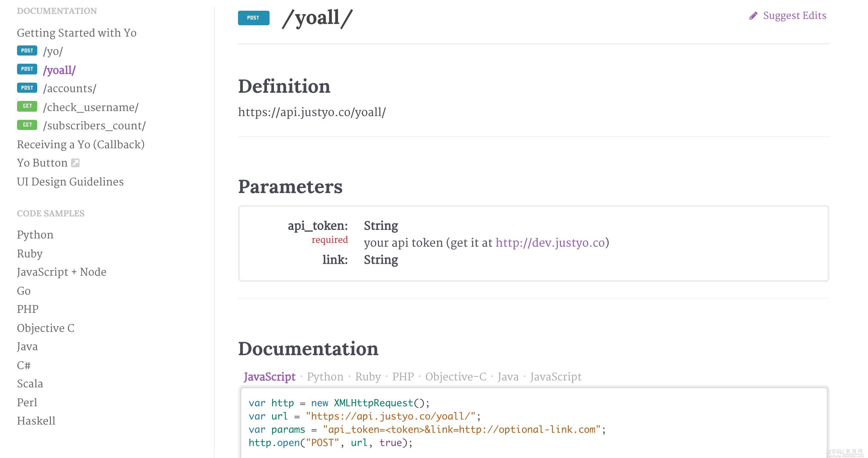This screenshot has height=458, width=868.
Task: Open the C# code sample
Action: click(x=24, y=365)
